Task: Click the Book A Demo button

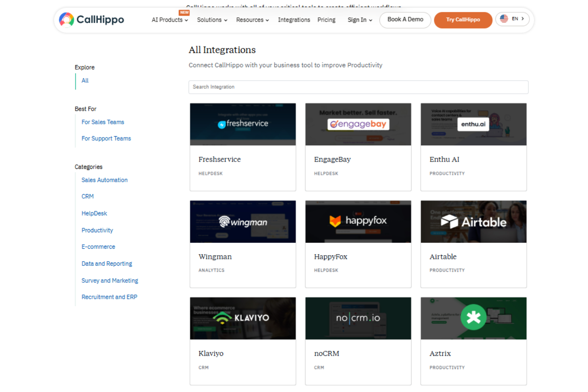Action: coord(405,20)
